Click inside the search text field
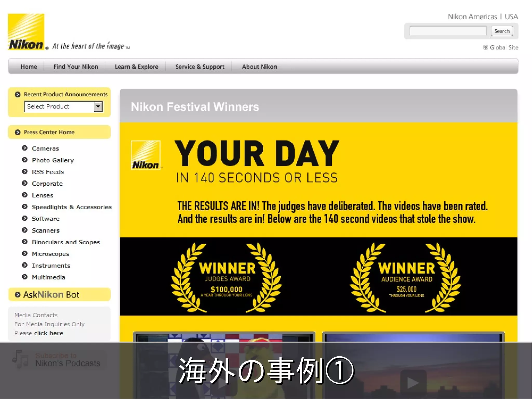Image resolution: width=532 pixels, height=399 pixels. tap(448, 31)
